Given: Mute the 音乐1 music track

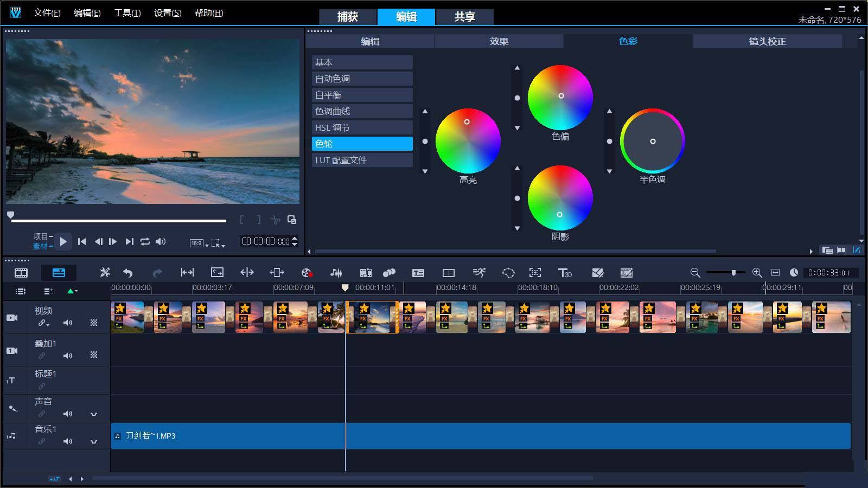Looking at the screenshot, I should (x=68, y=441).
